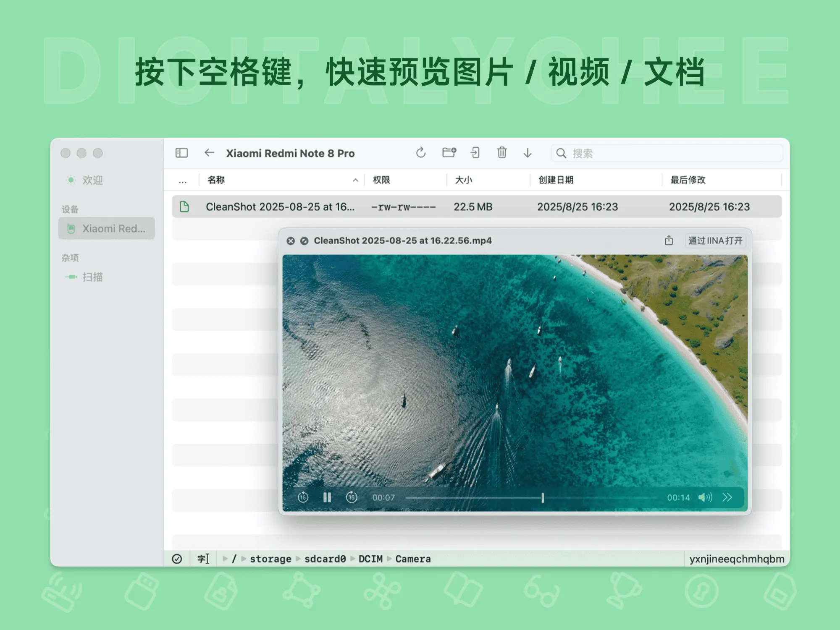The height and width of the screenshot is (630, 840).
Task: Refresh the Xiaomi device file list
Action: 421,153
